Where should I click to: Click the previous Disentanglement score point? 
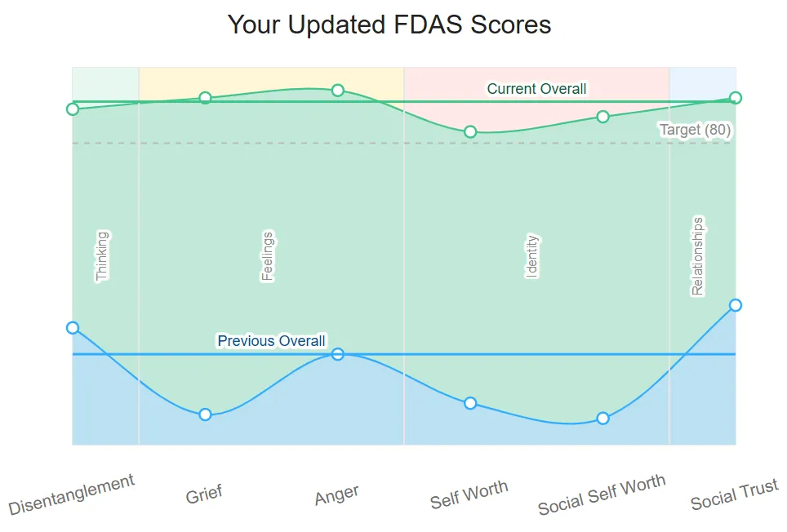pos(73,327)
